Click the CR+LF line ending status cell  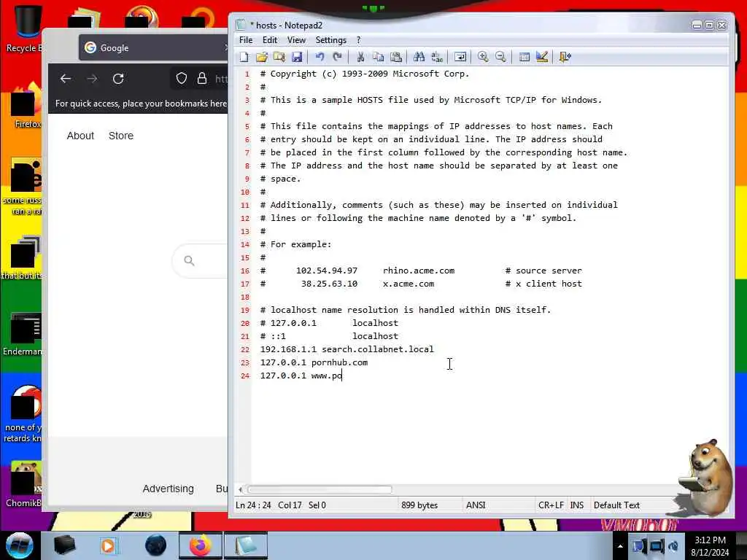tap(551, 505)
